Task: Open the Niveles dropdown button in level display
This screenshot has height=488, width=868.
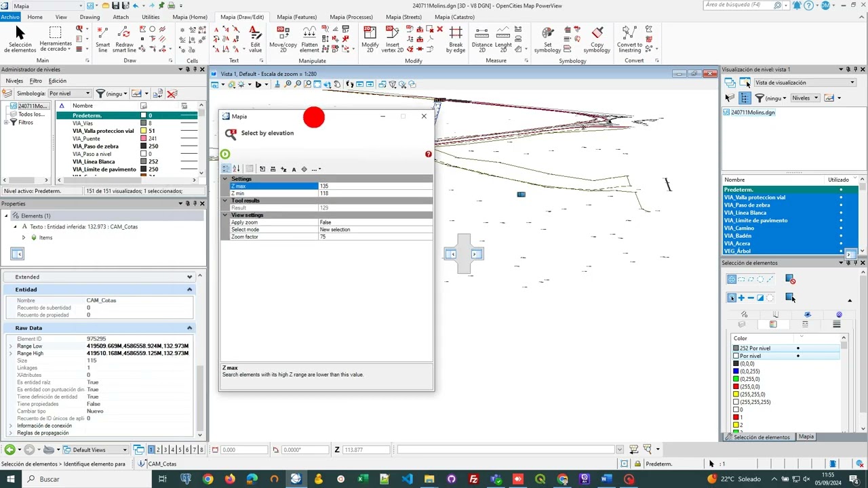Action: click(x=806, y=98)
